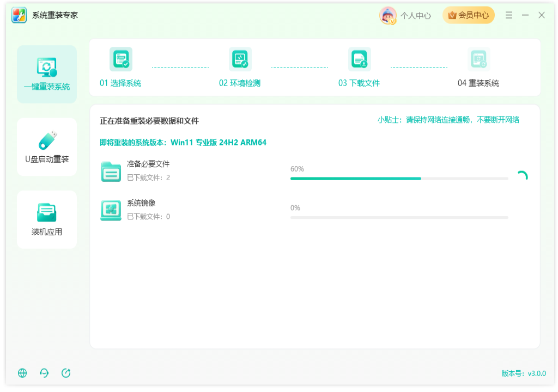Click the step 02 环境检测 icon
558x392 pixels.
240,59
